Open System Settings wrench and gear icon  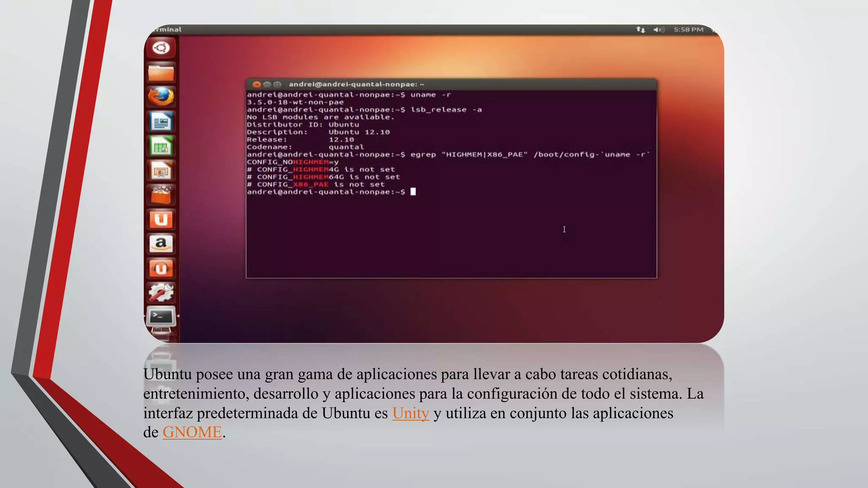pos(161,293)
